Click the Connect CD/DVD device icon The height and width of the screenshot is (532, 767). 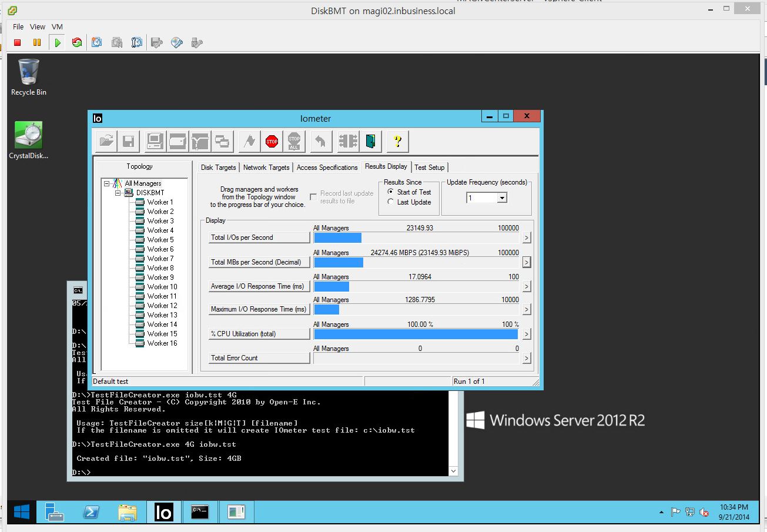pos(177,42)
